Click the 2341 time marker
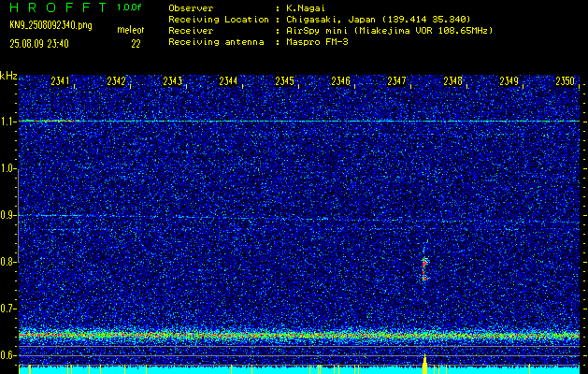This screenshot has width=588, height=374. point(60,81)
